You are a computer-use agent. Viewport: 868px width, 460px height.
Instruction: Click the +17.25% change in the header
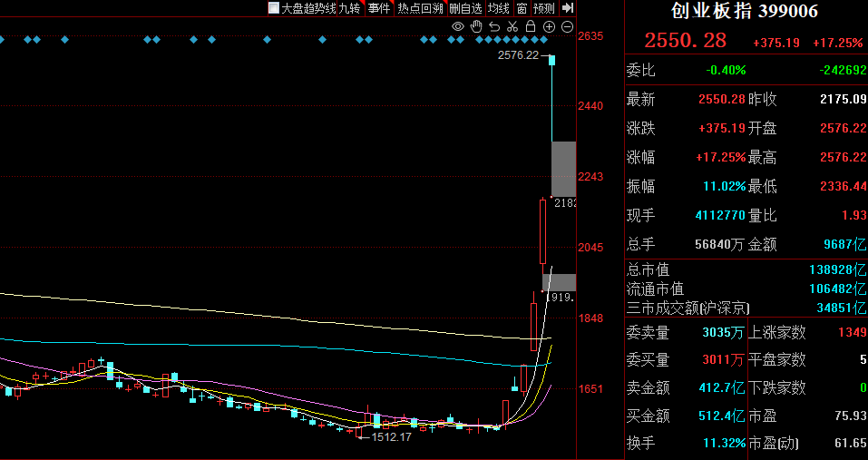[837, 43]
